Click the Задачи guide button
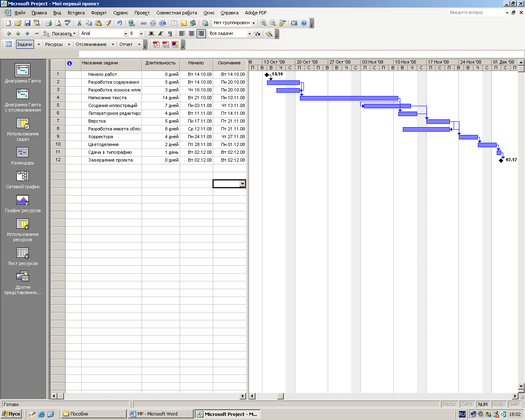The image size is (525, 420). click(x=25, y=44)
